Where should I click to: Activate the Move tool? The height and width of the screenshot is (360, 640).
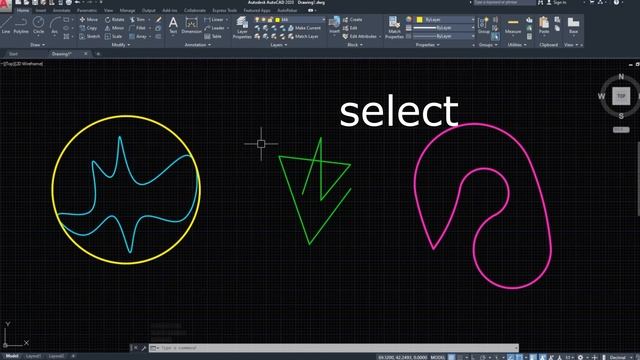pyautogui.click(x=89, y=20)
